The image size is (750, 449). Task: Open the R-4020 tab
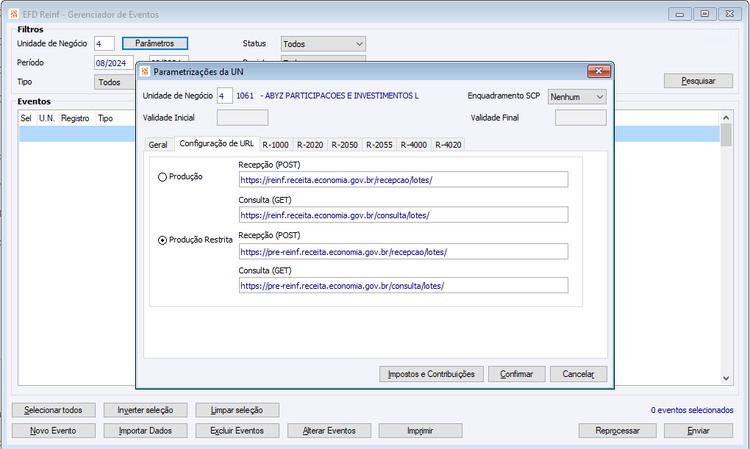coord(448,144)
